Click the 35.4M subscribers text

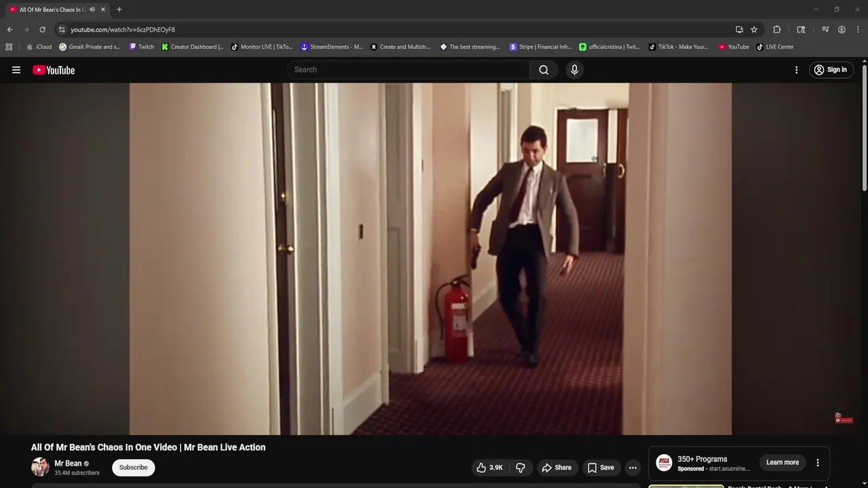(77, 473)
